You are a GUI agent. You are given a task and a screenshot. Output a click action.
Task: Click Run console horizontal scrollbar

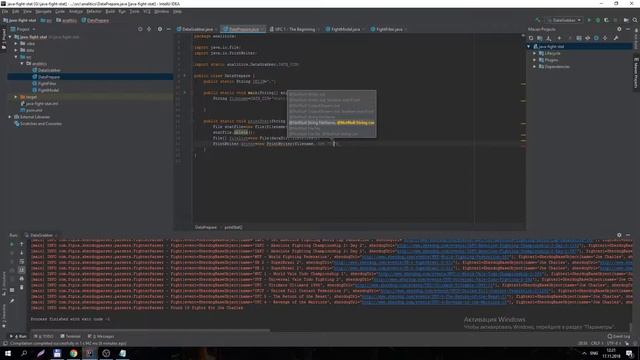pos(149,330)
